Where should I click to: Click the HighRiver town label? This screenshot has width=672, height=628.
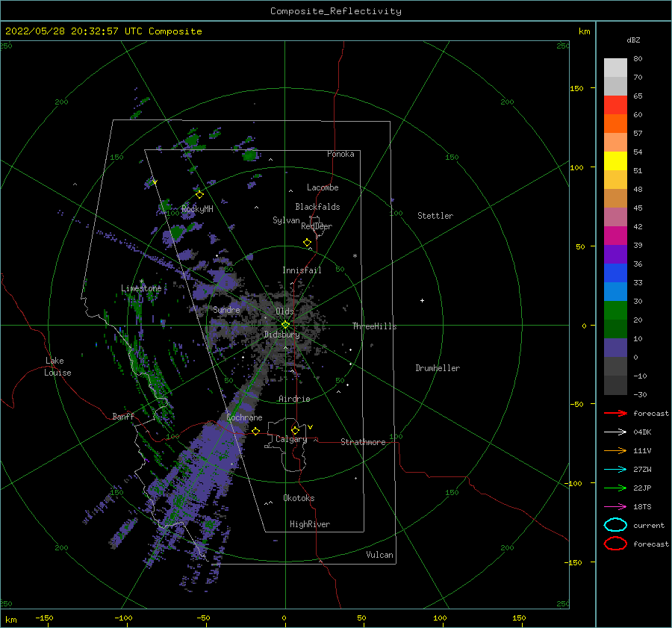coord(310,524)
